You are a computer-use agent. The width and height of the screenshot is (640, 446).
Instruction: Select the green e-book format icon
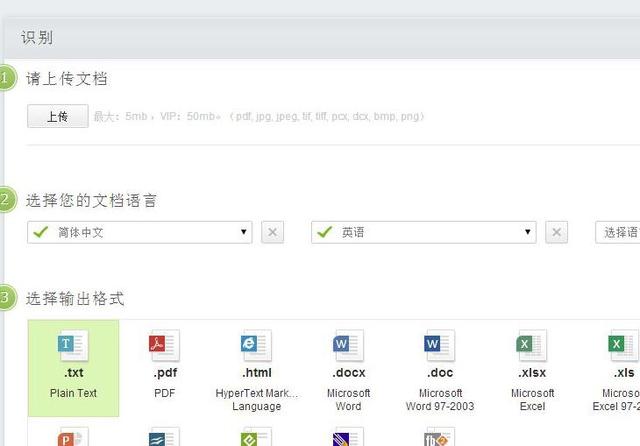click(256, 437)
